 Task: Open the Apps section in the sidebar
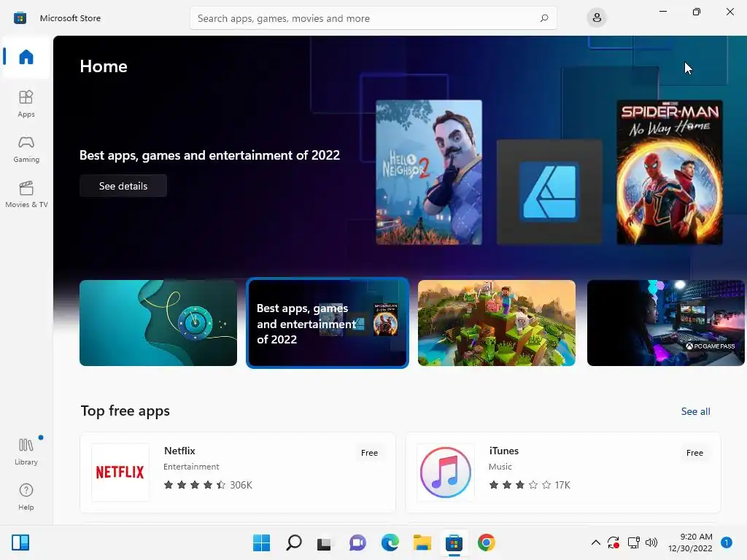26,104
